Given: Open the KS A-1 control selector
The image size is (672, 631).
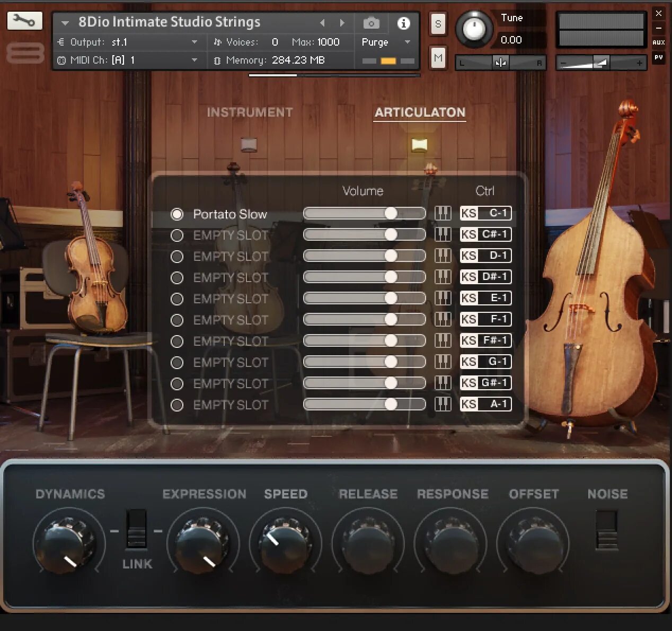Looking at the screenshot, I should coord(485,404).
